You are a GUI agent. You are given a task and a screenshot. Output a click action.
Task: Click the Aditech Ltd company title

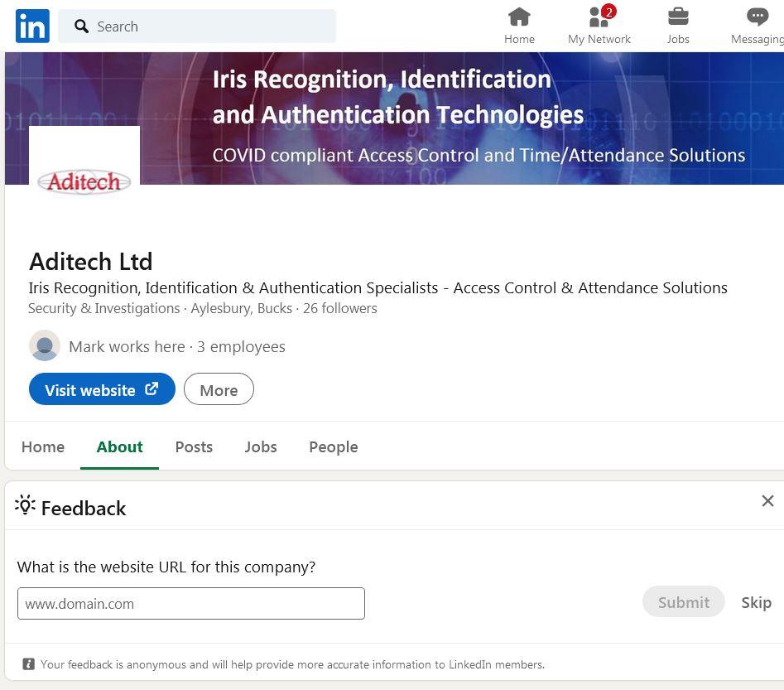click(x=91, y=261)
